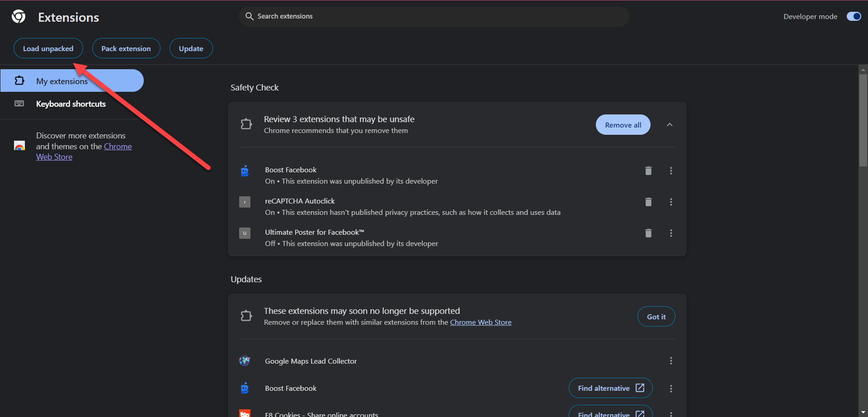Screen dimensions: 868x417
Task: Open three-dot menu for reCAPTCHA Autoclick
Action: (671, 202)
